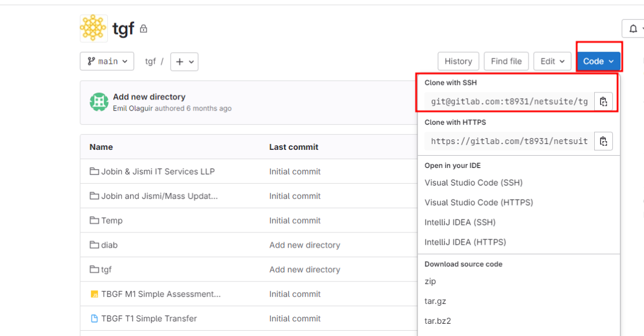This screenshot has height=336, width=644.
Task: Download source code as zip
Action: [x=431, y=281]
